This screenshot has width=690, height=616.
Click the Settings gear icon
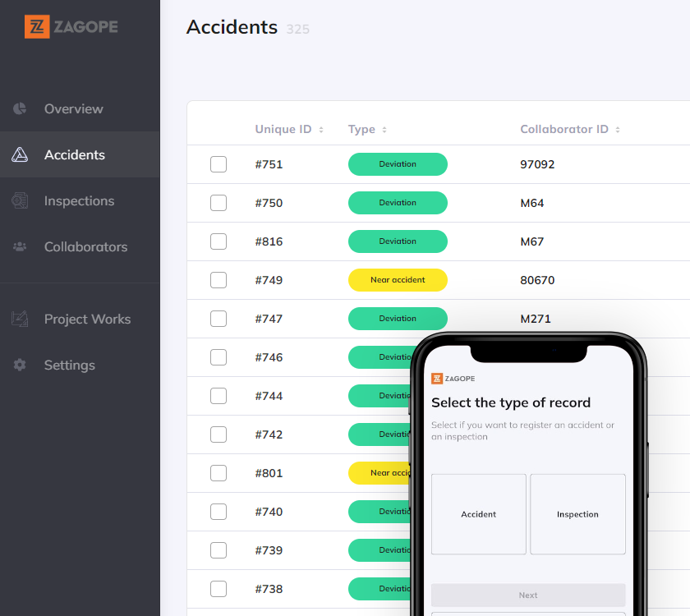(20, 365)
